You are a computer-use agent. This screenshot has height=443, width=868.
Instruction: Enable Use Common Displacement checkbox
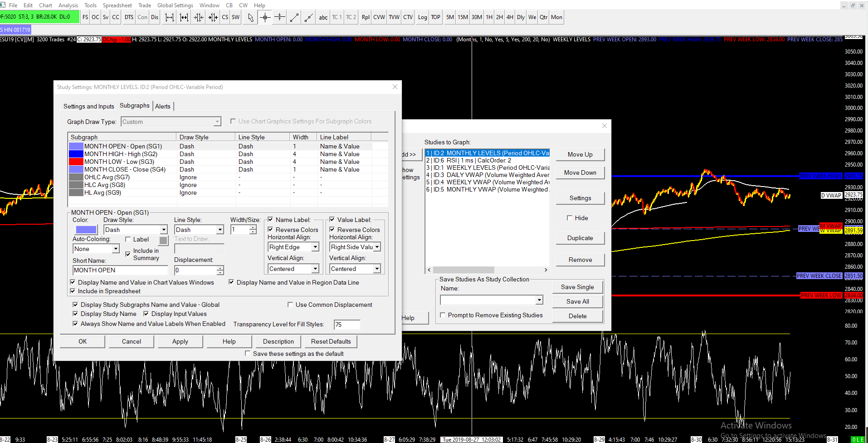pos(290,305)
